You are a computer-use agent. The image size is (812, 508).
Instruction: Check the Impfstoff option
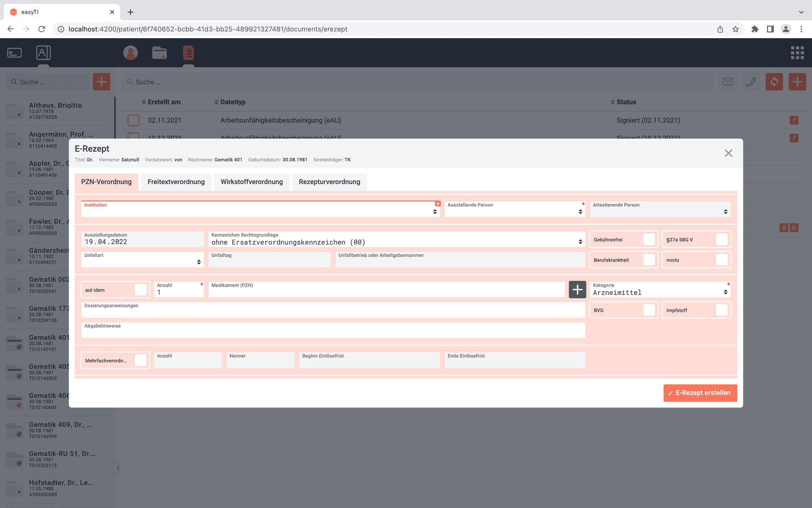click(x=721, y=310)
